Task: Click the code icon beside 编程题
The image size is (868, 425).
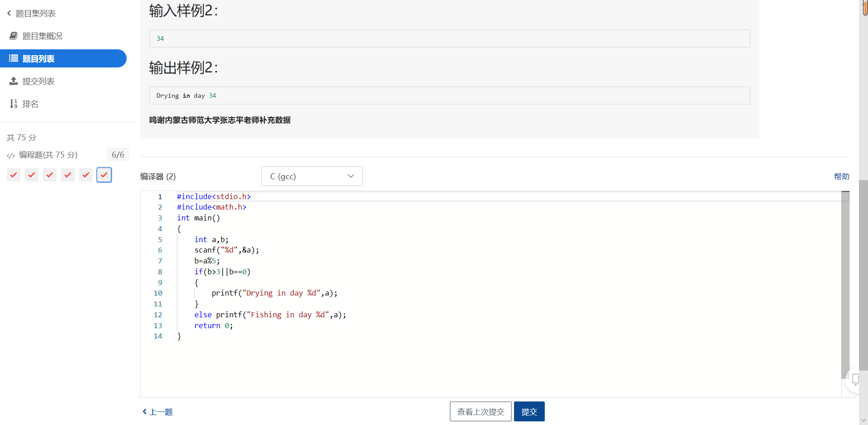Action: 11,155
